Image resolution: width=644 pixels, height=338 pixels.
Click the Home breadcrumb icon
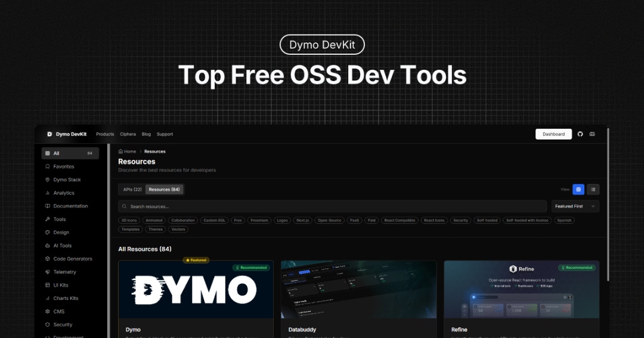coord(120,151)
